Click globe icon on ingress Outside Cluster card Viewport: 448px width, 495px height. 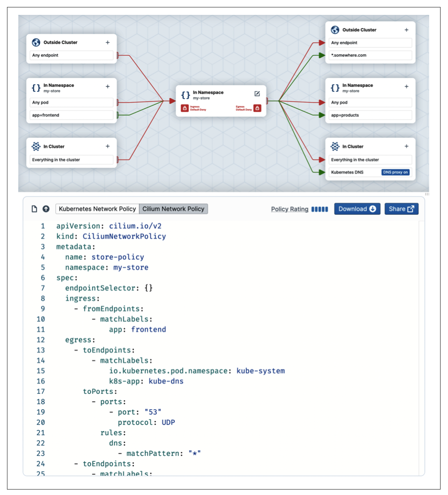click(x=36, y=42)
